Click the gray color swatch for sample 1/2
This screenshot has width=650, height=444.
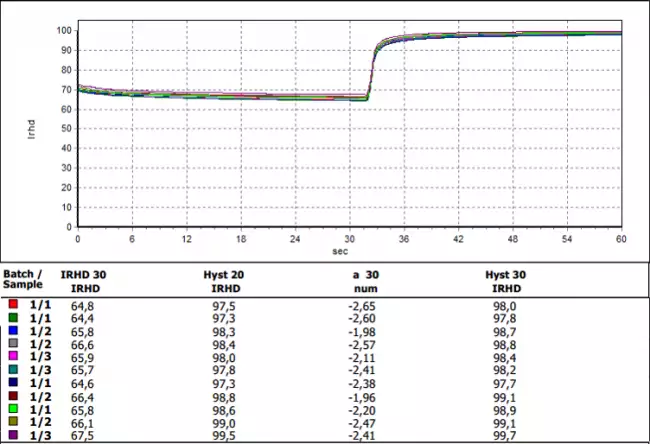11,343
